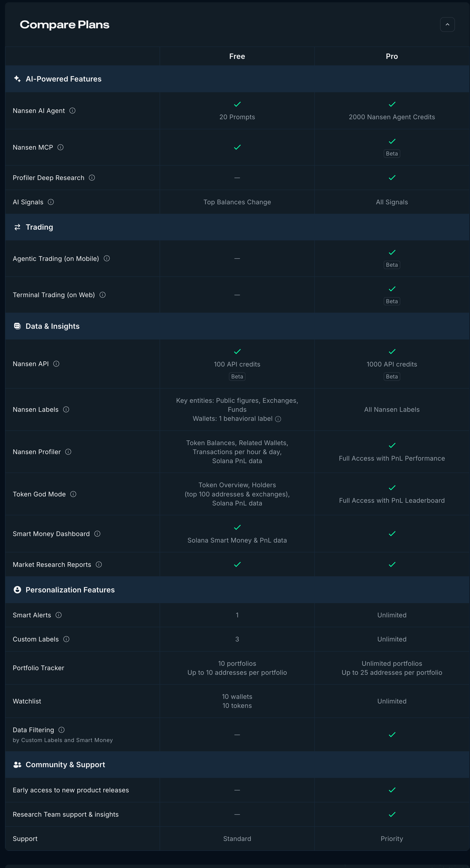This screenshot has height=868, width=470.
Task: Click the Trading section header
Action: pos(39,227)
